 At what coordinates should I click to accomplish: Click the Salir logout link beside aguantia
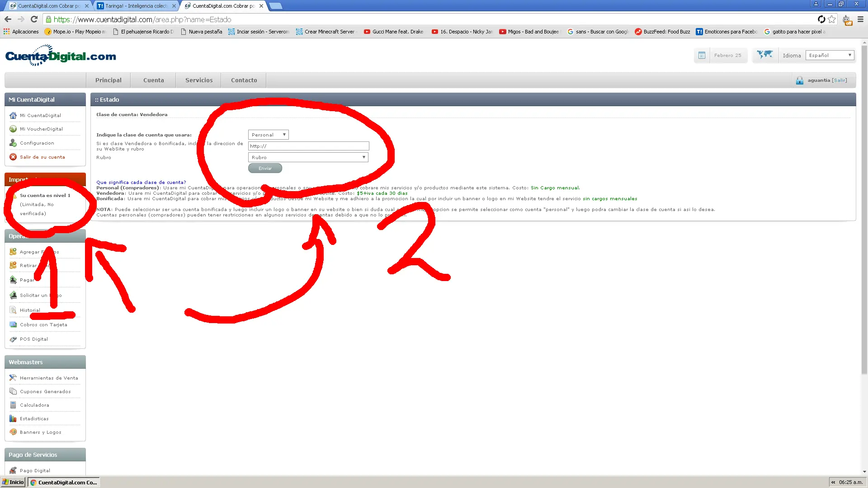click(840, 80)
